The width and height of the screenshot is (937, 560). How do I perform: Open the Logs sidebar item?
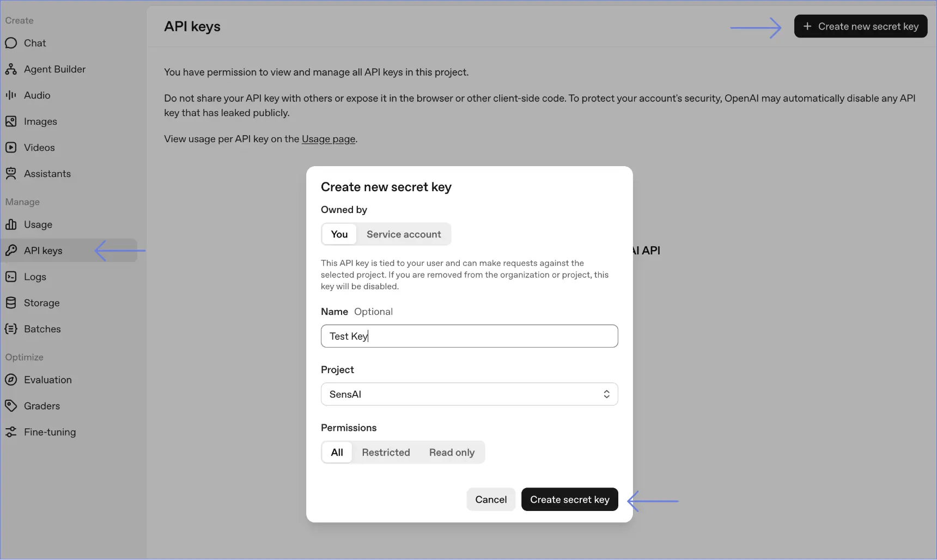(x=35, y=277)
